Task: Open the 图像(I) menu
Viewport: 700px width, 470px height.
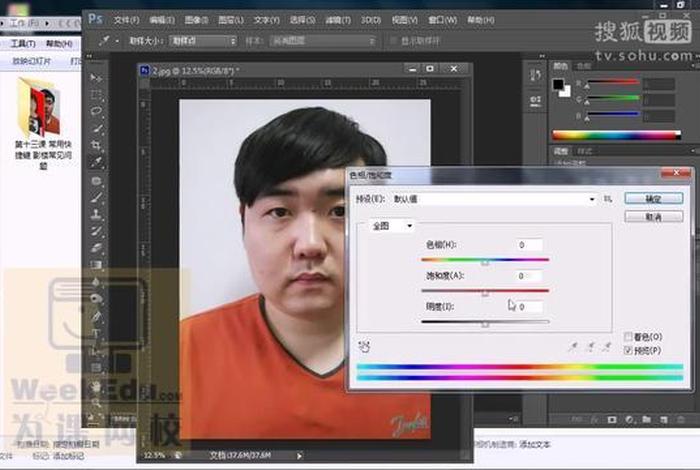Action: pos(196,20)
